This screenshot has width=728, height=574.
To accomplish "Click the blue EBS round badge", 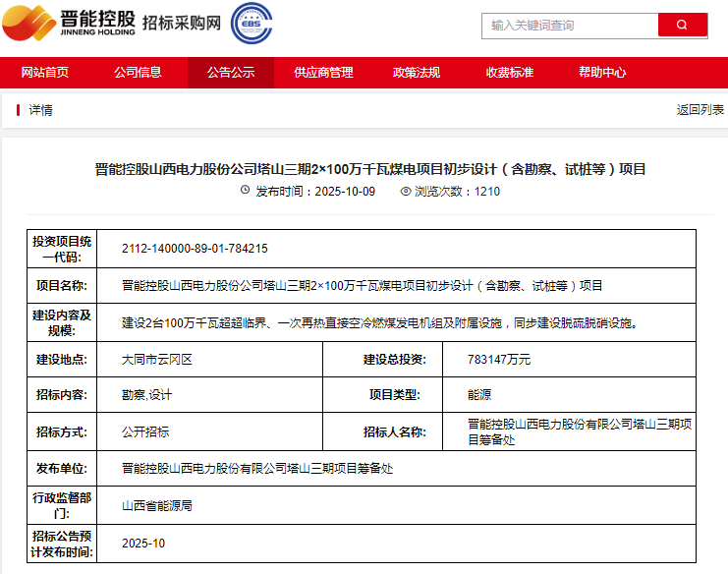I will (x=252, y=24).
